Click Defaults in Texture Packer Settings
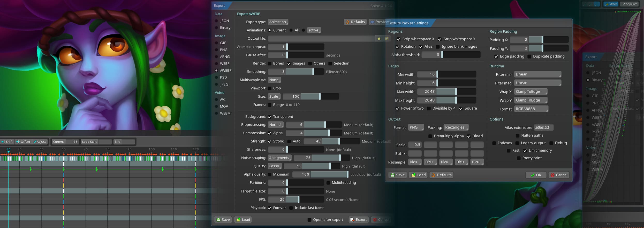This screenshot has width=644, height=228. click(441, 175)
